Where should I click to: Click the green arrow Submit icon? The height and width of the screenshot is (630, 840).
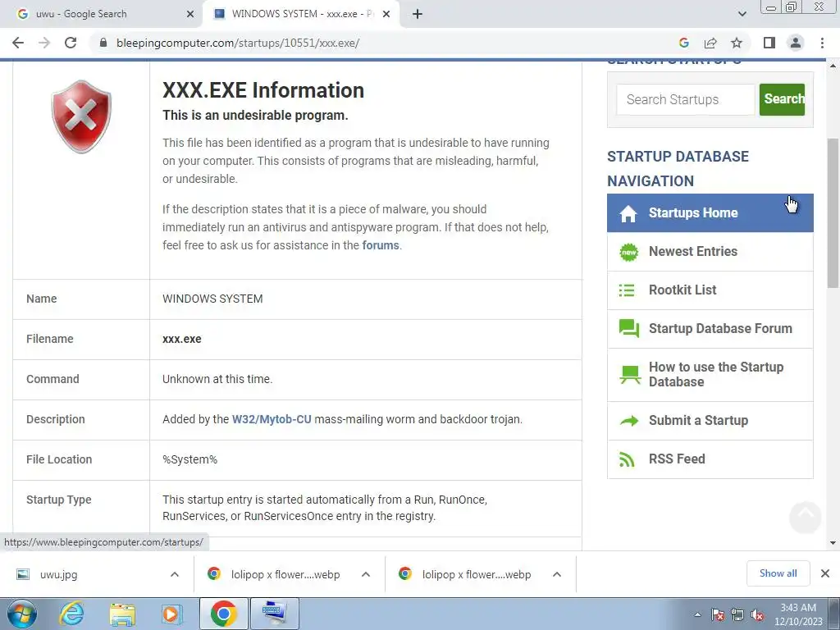[629, 421]
